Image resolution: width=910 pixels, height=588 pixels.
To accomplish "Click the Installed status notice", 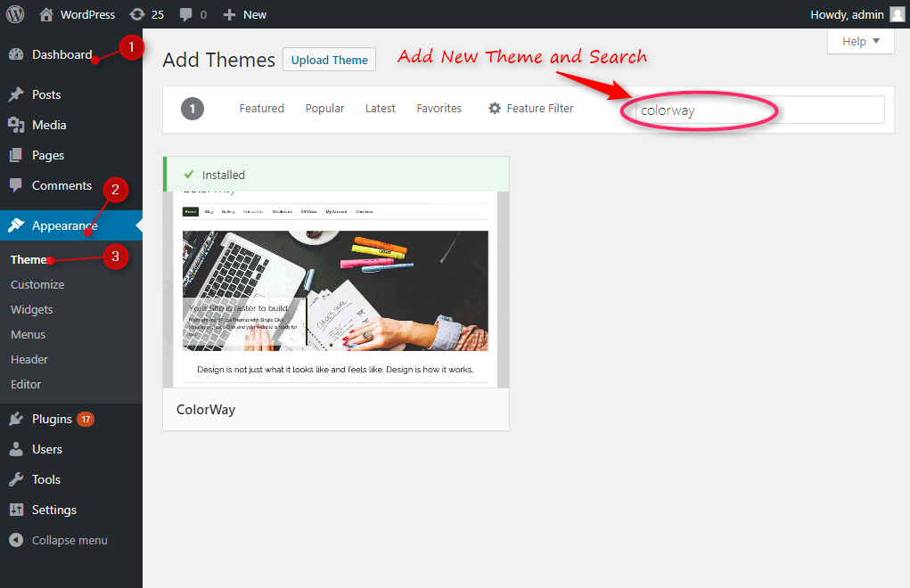I will [336, 174].
